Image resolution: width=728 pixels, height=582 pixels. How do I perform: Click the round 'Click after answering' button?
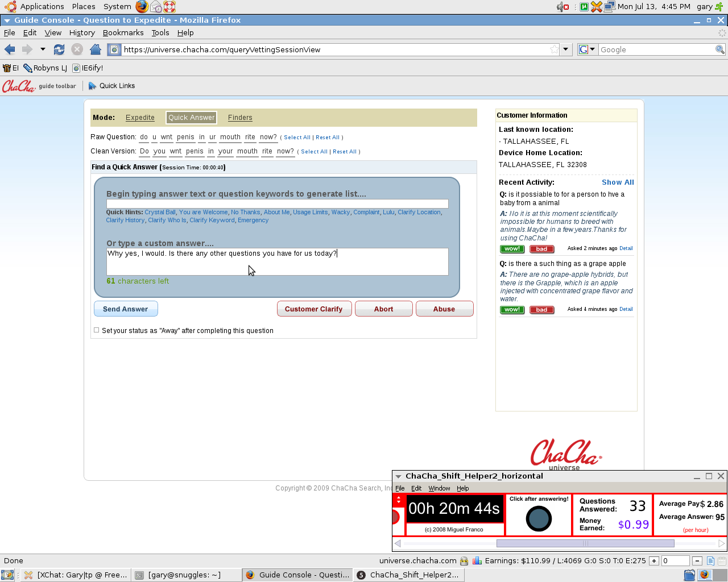coord(539,518)
